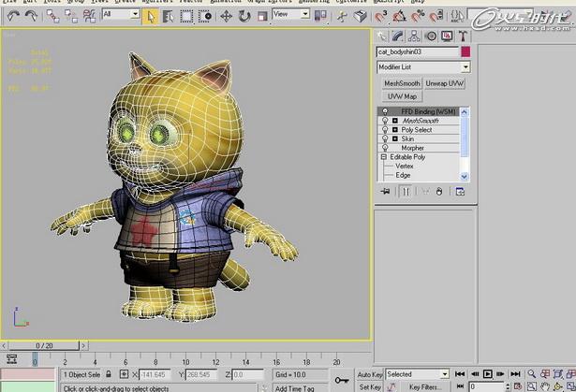Switch to the Hierarchy command panel tab
576x392 pixels.
(x=414, y=36)
